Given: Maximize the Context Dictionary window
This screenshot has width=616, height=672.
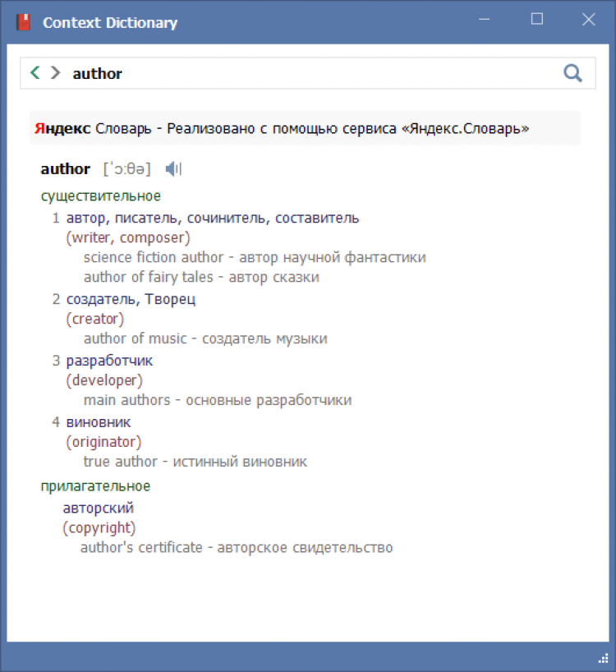Looking at the screenshot, I should (x=537, y=19).
